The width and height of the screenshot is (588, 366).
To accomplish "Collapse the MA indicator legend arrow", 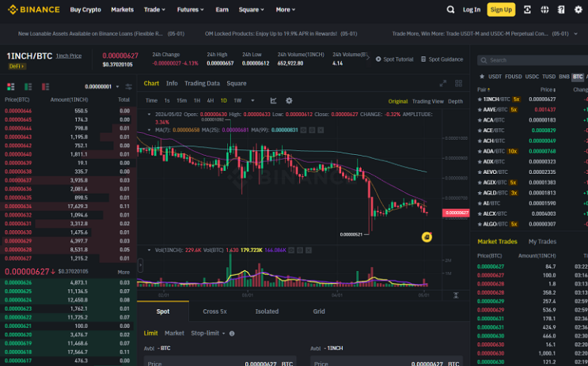I will (150, 130).
